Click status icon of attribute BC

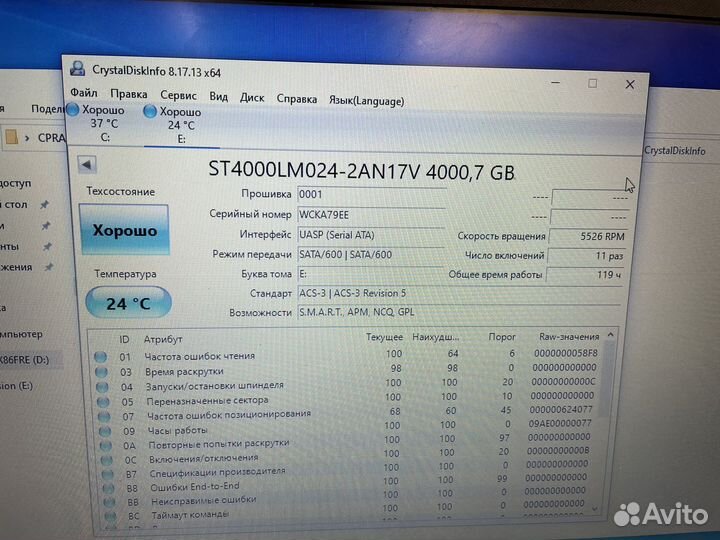111,516
